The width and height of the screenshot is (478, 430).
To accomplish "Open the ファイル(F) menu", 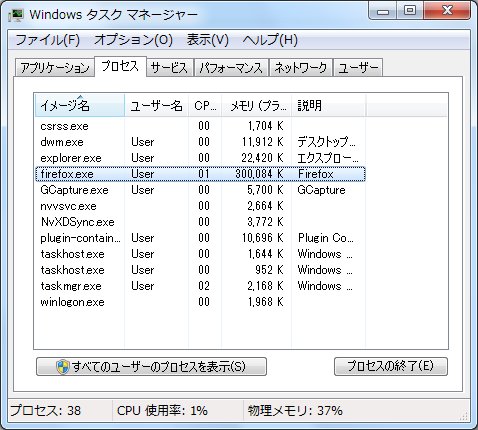I will [x=47, y=40].
